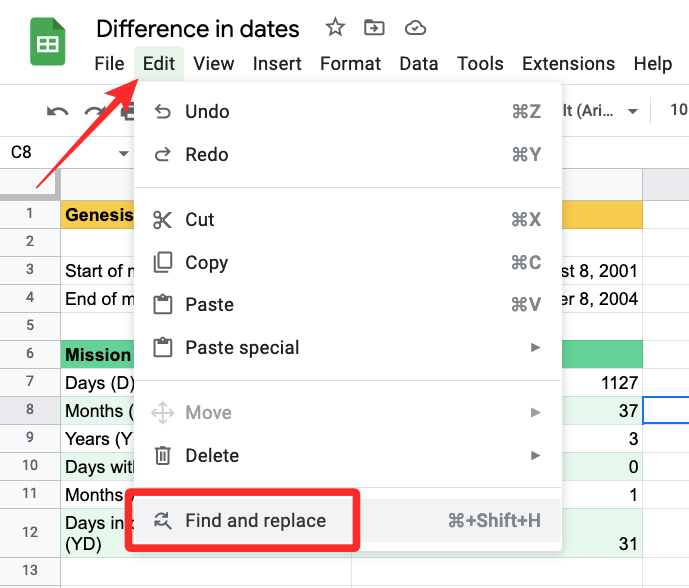Select row 12 header
Image resolution: width=689 pixels, height=588 pixels.
(x=30, y=533)
